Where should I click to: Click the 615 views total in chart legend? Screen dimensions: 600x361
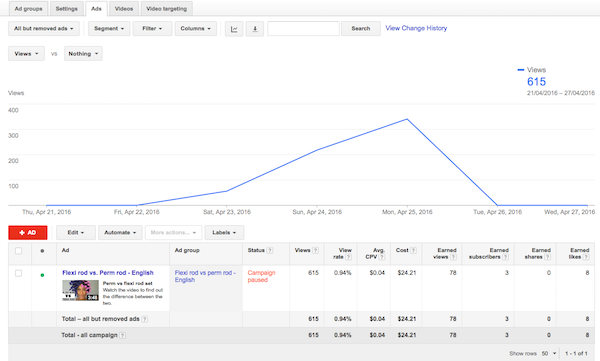pos(536,82)
